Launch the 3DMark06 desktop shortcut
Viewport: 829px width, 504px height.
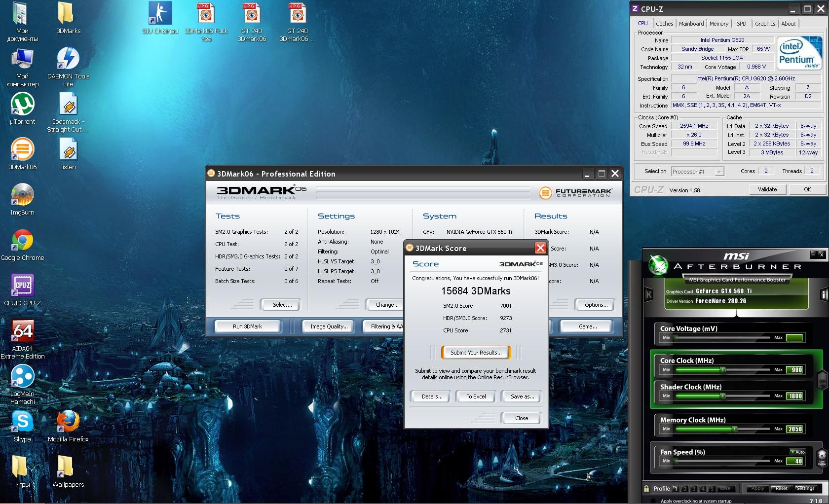coord(22,154)
